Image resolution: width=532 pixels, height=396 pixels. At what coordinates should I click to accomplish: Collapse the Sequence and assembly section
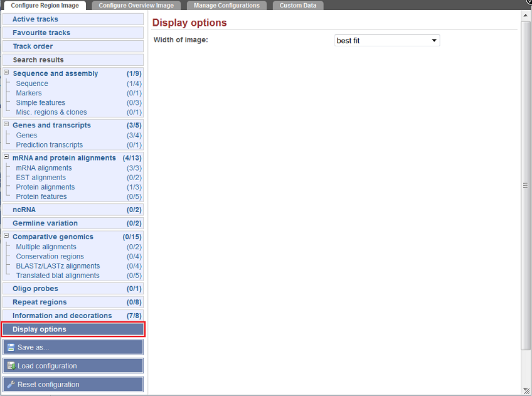click(x=6, y=72)
